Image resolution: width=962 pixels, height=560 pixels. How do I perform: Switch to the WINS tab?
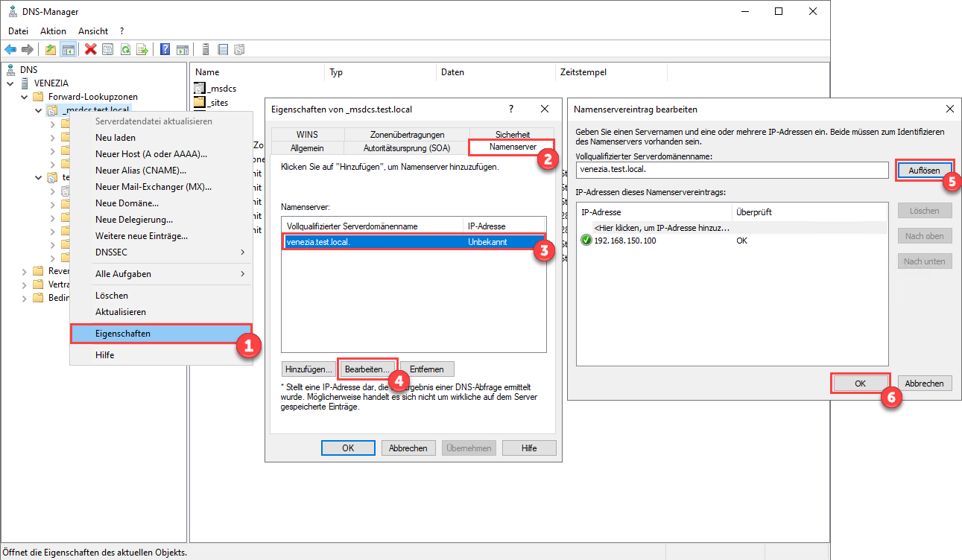[307, 135]
